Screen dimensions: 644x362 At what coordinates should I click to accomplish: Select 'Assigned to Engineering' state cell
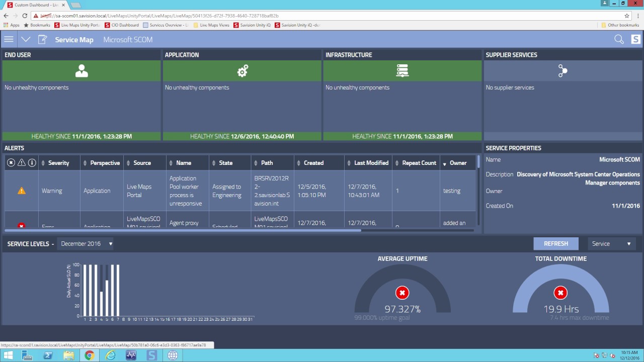coord(230,191)
